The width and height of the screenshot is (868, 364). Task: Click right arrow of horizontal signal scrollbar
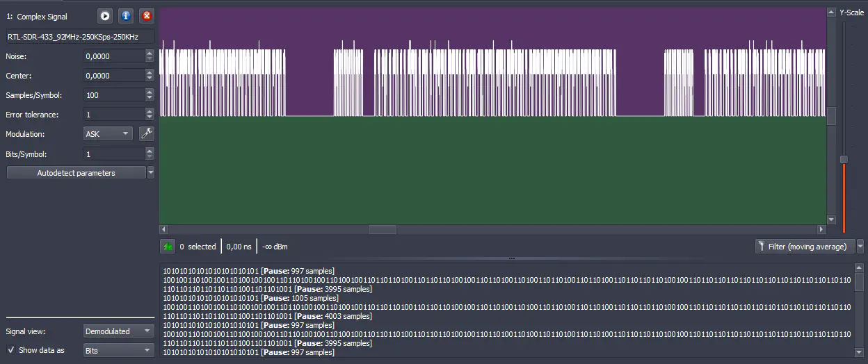821,229
